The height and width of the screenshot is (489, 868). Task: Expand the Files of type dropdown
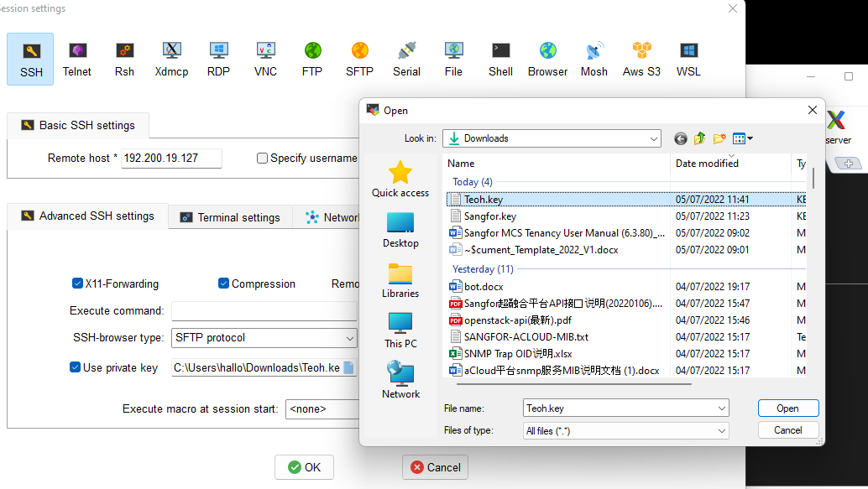[722, 430]
